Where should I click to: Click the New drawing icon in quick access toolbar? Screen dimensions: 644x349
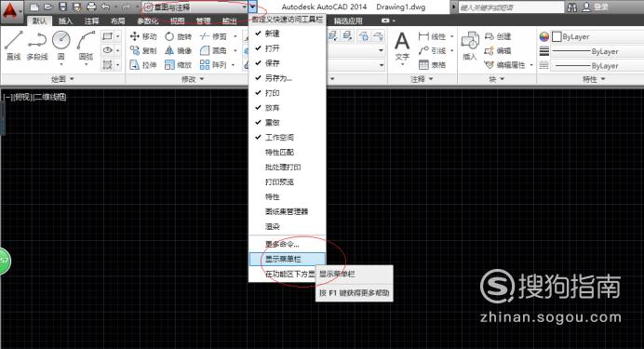pos(35,7)
